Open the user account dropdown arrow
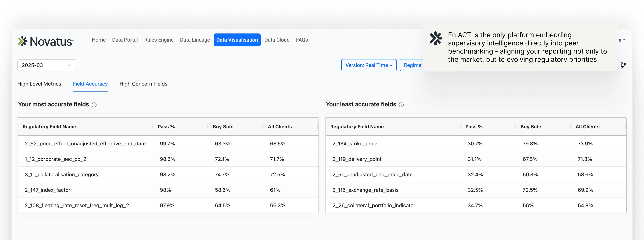 pos(624,40)
